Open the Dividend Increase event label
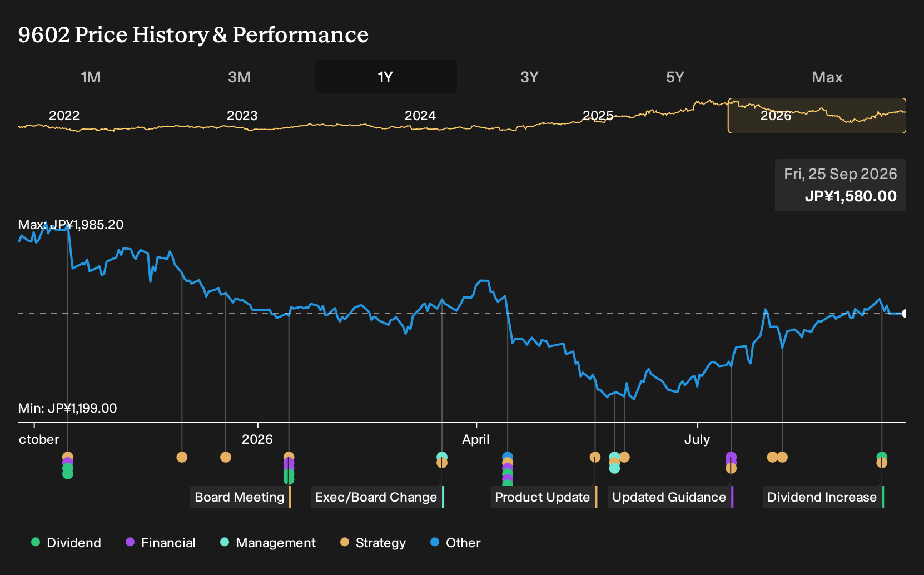The width and height of the screenshot is (924, 575). tap(823, 497)
